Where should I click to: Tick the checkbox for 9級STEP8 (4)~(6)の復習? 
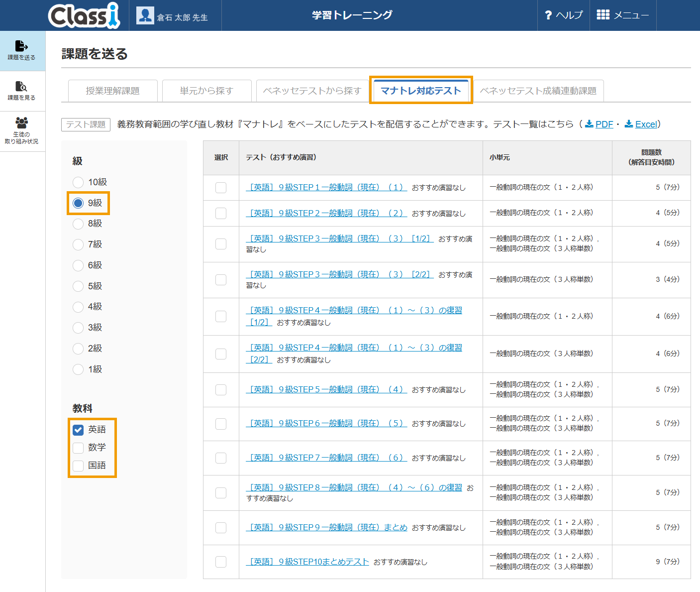pyautogui.click(x=221, y=493)
